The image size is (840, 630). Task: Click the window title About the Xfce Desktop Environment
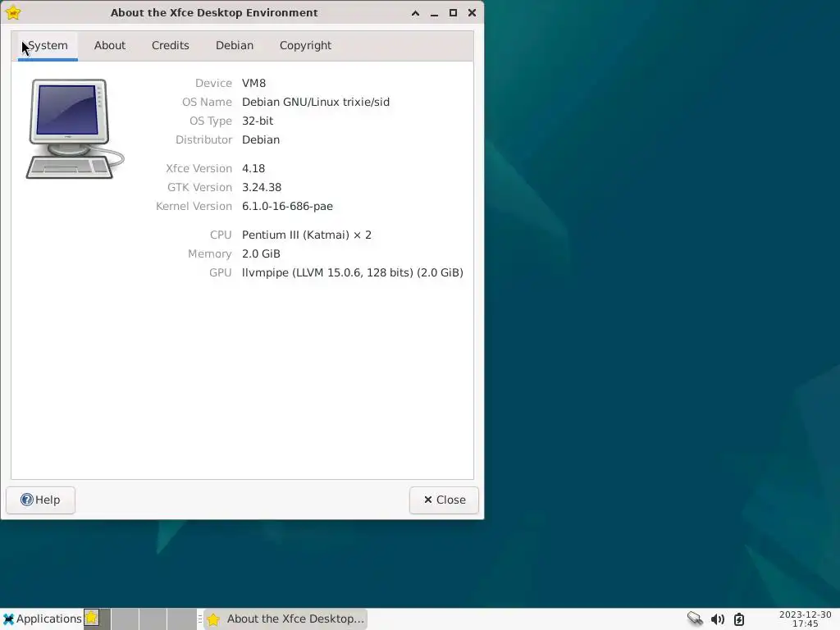click(x=214, y=13)
